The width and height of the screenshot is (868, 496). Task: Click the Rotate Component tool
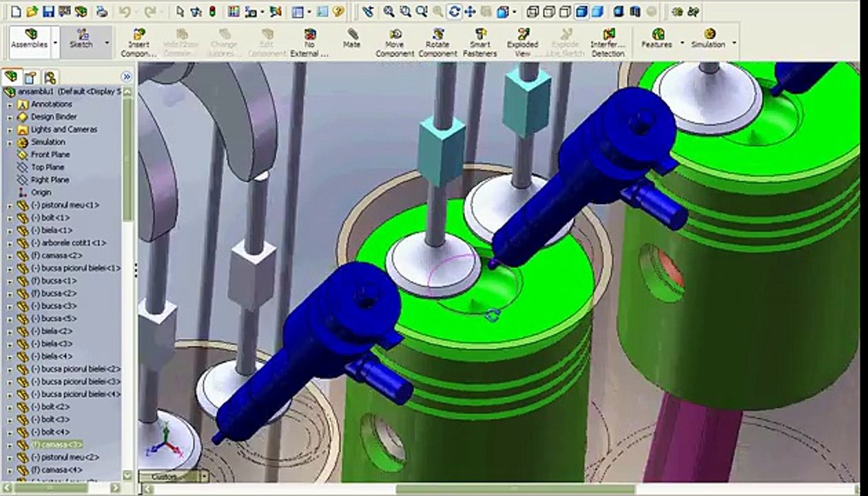coord(437,43)
